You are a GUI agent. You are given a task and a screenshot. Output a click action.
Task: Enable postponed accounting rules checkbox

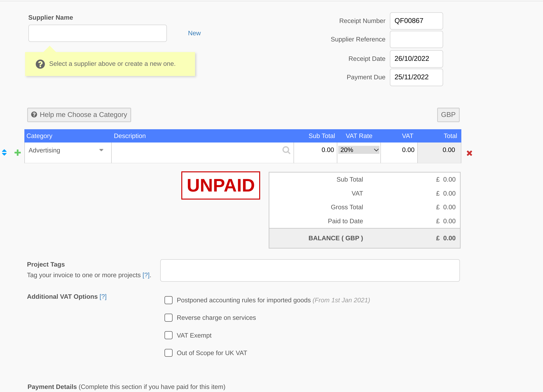coord(169,300)
